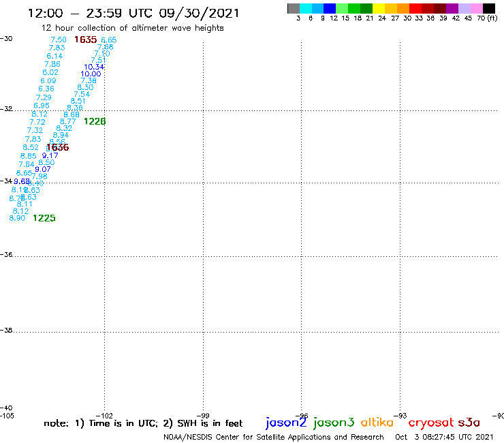Click the -32 latitude axis label

pyautogui.click(x=6, y=108)
